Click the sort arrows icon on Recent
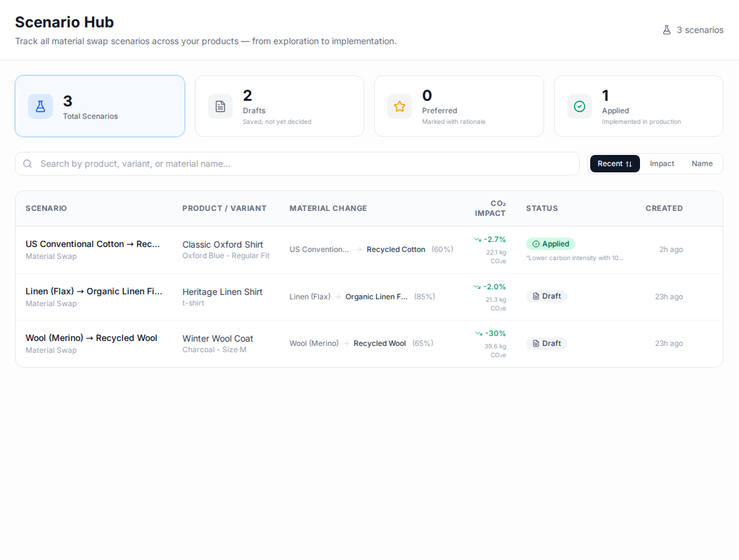This screenshot has width=739, height=560. [629, 164]
